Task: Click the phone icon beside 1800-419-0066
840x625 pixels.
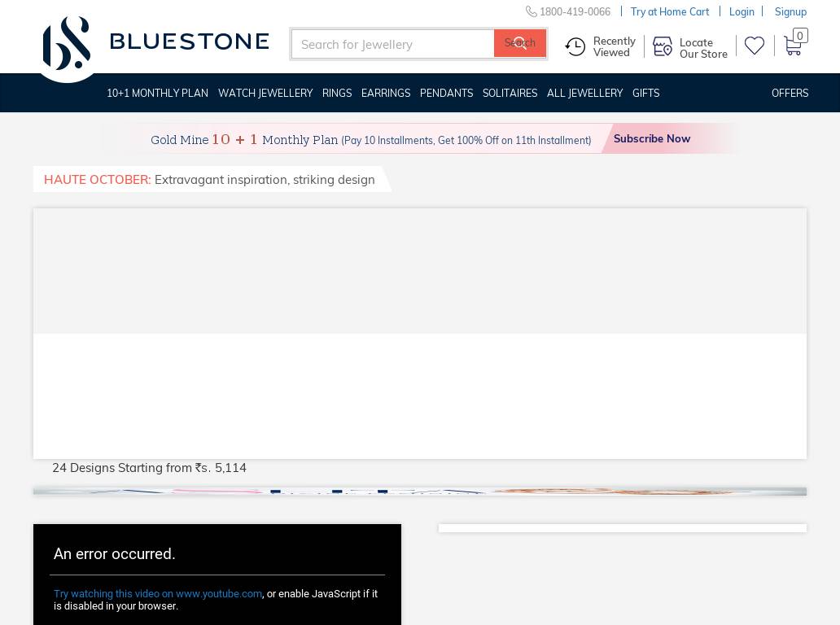Action: click(x=531, y=11)
